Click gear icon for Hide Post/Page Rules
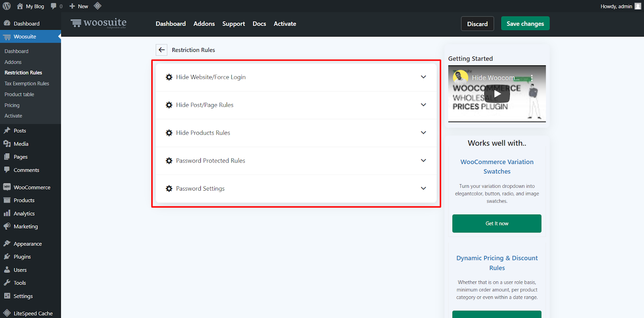 pos(169,105)
